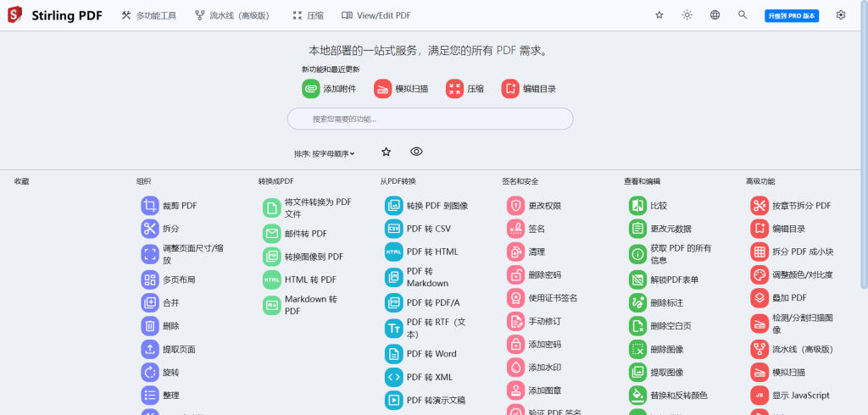This screenshot has height=415, width=868.
Task: Open the top bar search magnifier
Action: click(x=743, y=15)
